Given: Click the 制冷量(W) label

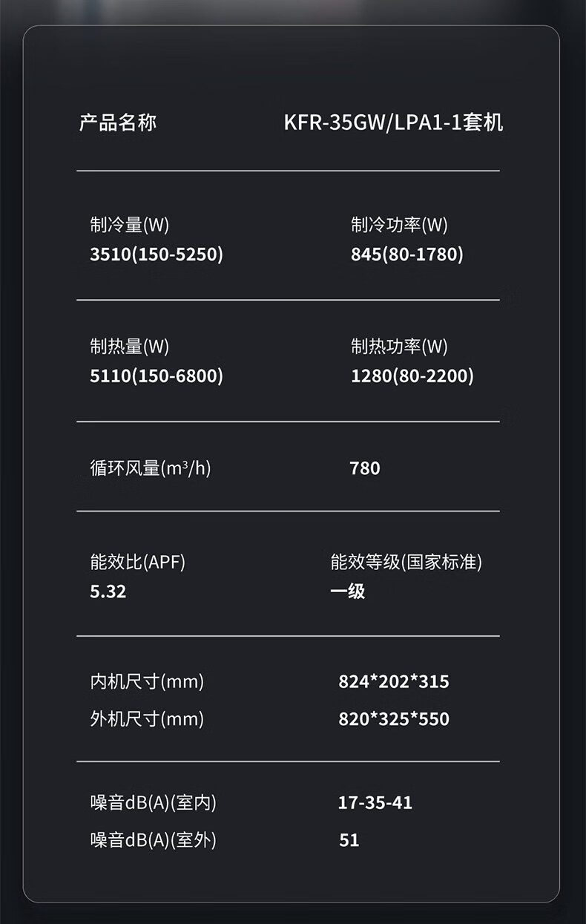Looking at the screenshot, I should click(129, 225).
